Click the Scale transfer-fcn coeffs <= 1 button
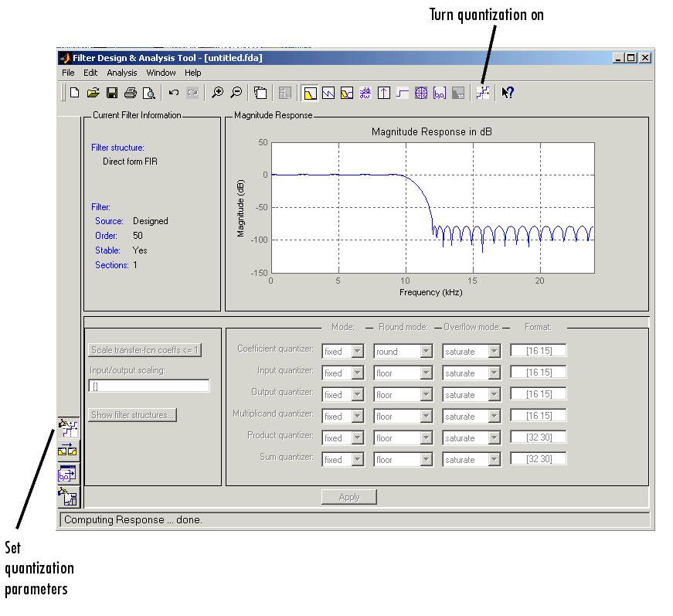 pyautogui.click(x=144, y=350)
